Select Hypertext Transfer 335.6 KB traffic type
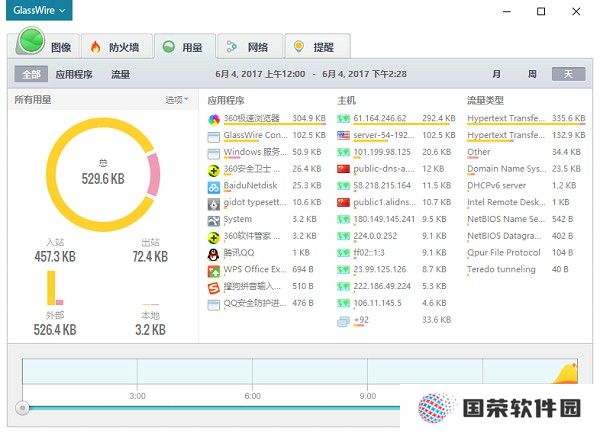 526,119
